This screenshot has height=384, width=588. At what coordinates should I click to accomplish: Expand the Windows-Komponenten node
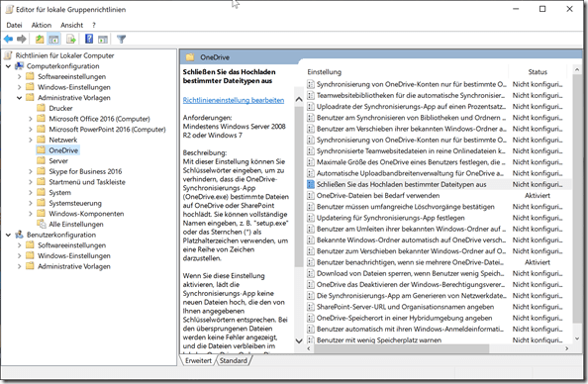click(x=31, y=214)
